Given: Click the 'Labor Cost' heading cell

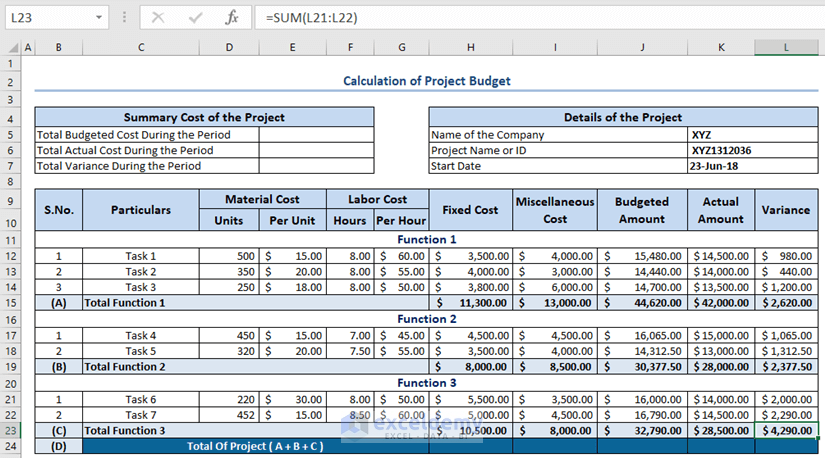Looking at the screenshot, I should coord(377,200).
